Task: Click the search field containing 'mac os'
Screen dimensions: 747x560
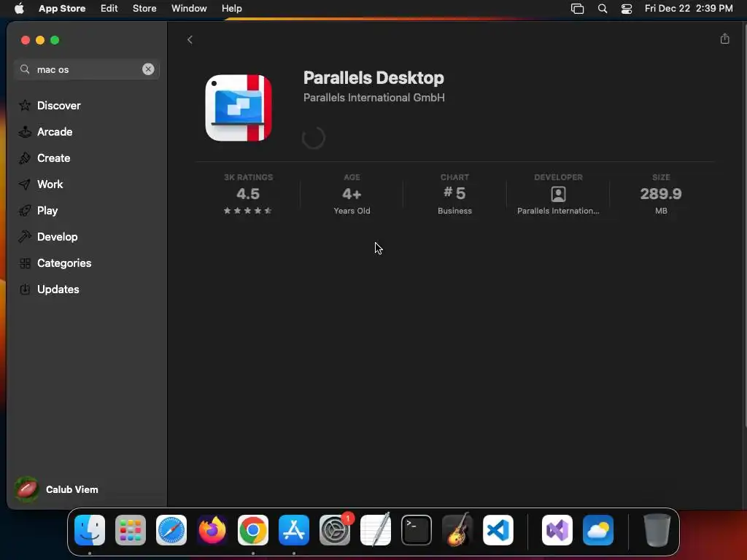Action: (87, 69)
